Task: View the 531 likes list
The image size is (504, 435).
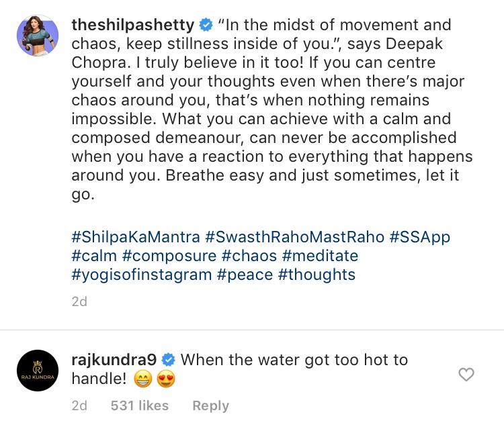Action: coord(139,405)
